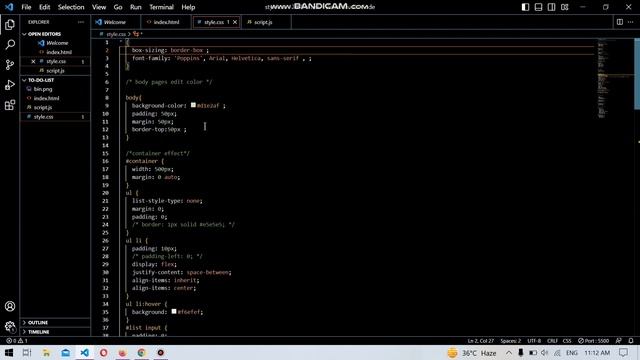
Task: Open the Manage gear icon
Action: 10,326
